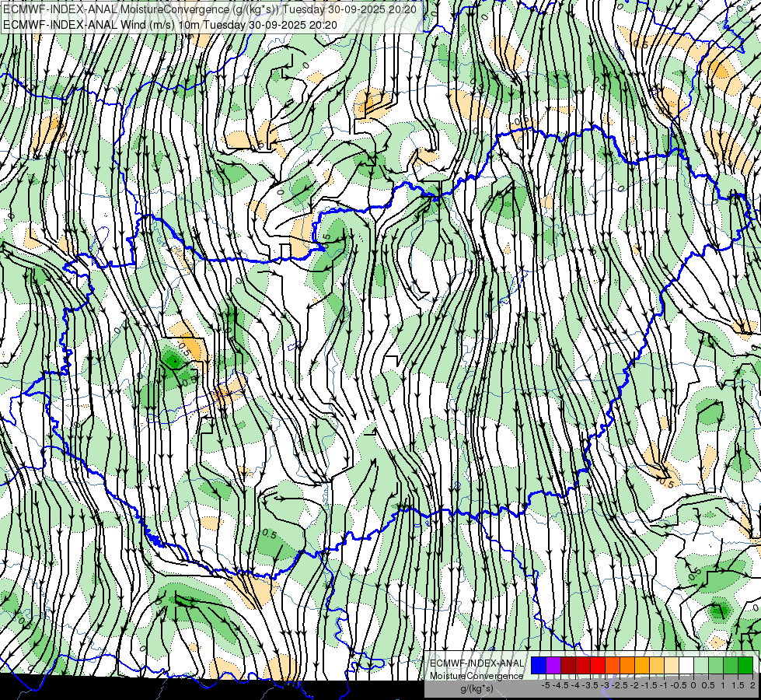Click the blue legend swatch
This screenshot has width=761, height=700.
coord(539,666)
